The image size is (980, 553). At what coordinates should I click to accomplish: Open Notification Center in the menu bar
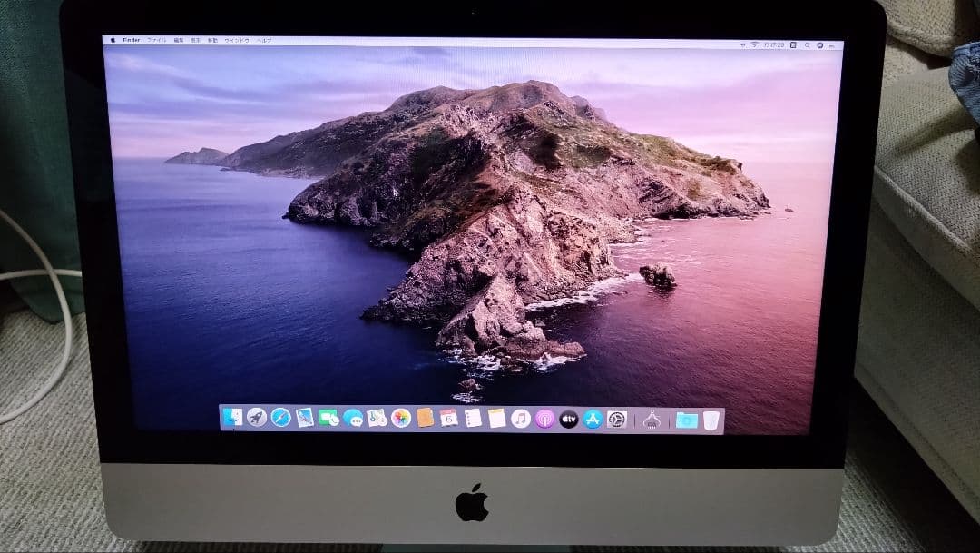[832, 42]
